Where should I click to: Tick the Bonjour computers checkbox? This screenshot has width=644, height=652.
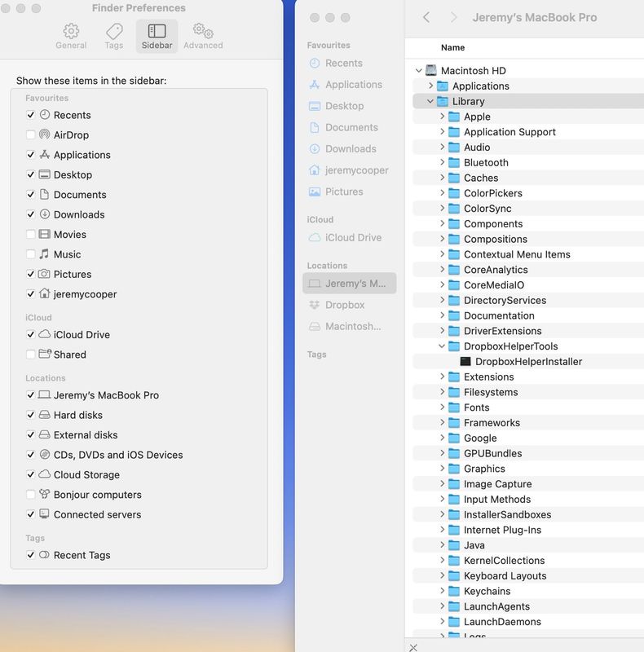[30, 495]
